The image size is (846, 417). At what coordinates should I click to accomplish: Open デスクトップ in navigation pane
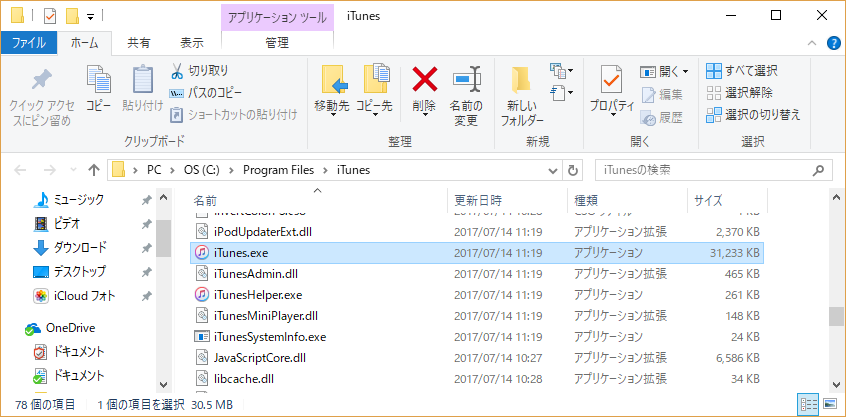69,271
